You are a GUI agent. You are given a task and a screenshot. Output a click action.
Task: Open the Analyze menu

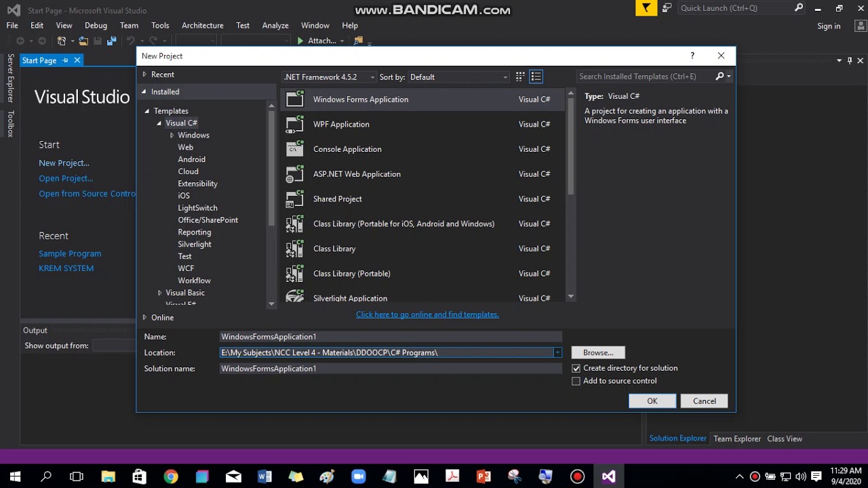pos(275,26)
